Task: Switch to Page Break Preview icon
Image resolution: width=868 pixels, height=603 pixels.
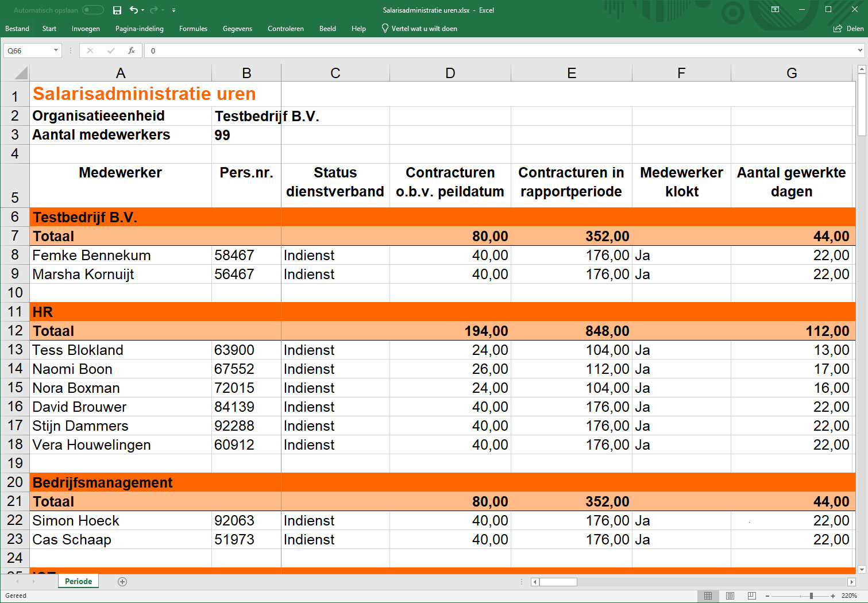Action: pos(751,596)
